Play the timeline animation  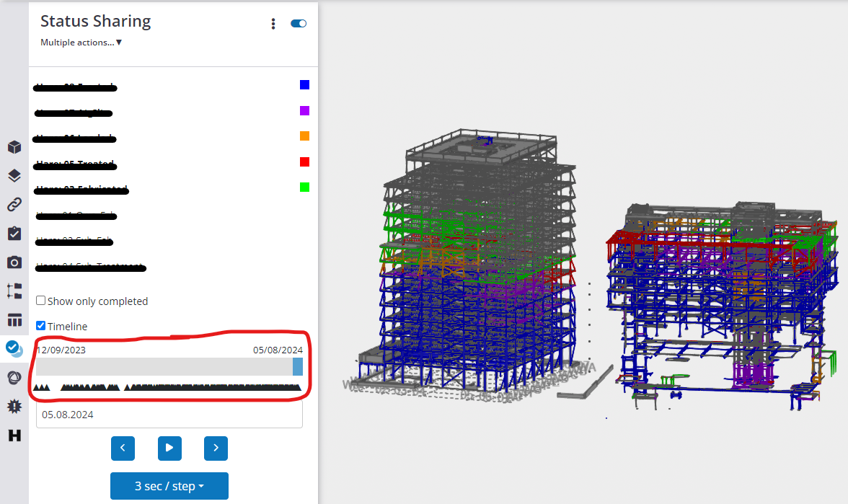click(x=169, y=448)
